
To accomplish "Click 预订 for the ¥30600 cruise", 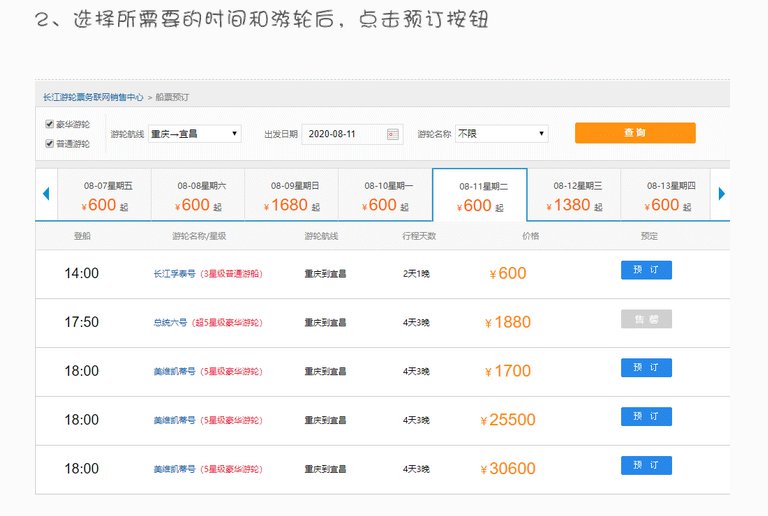I will coord(646,465).
